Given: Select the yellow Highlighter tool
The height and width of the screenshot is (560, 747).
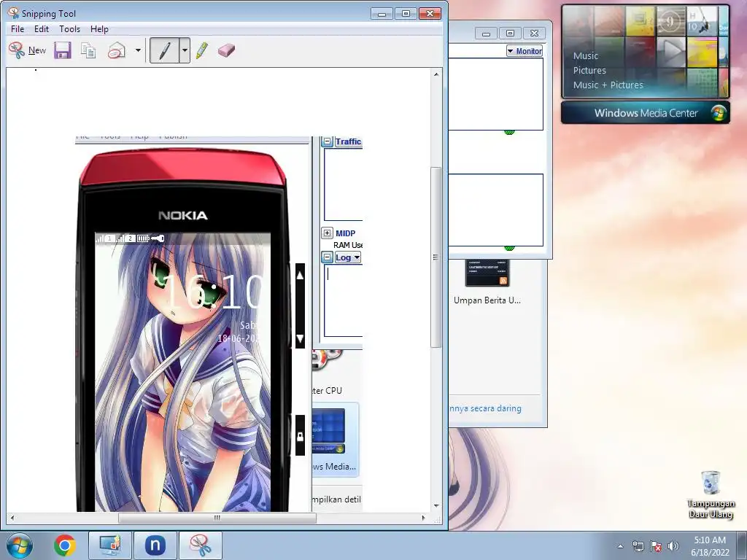Looking at the screenshot, I should click(x=202, y=50).
